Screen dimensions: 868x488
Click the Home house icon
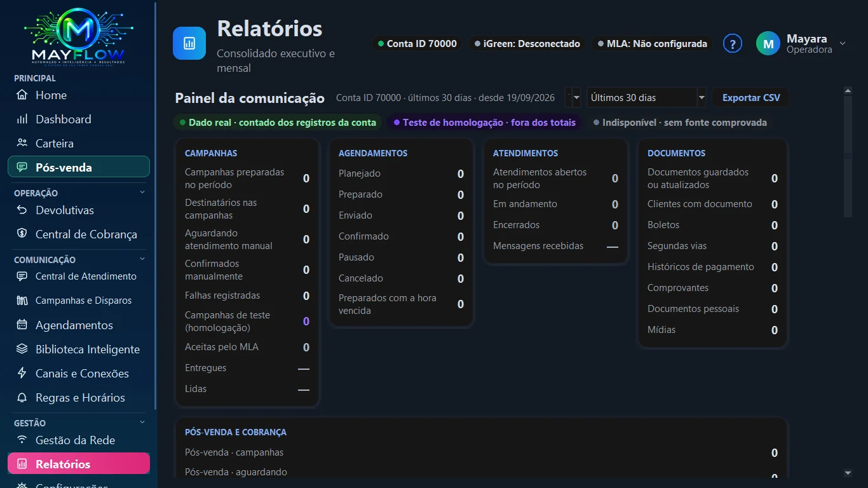22,95
